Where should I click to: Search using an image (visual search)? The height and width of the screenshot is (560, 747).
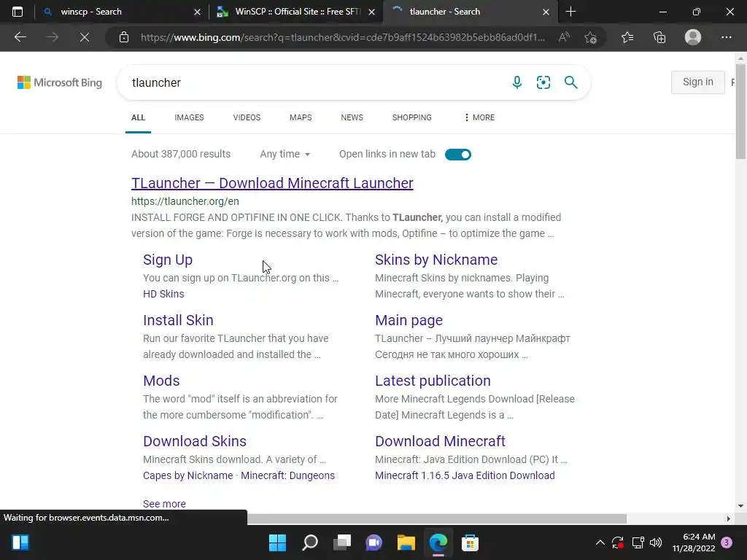[543, 82]
